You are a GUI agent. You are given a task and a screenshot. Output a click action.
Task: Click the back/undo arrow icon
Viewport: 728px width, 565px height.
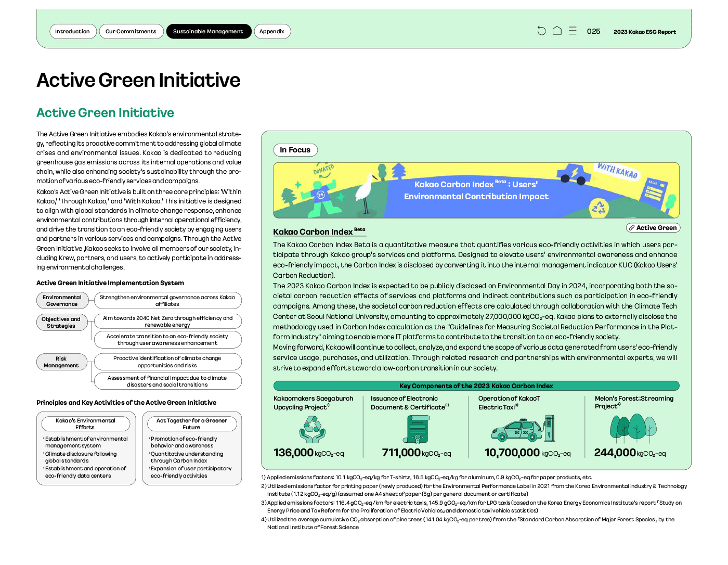541,31
